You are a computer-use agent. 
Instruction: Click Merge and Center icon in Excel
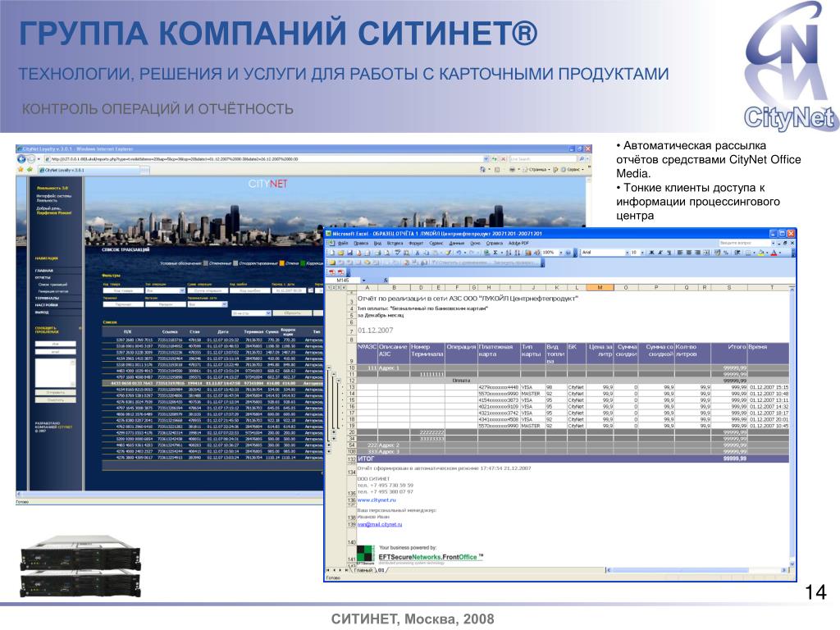click(x=706, y=253)
